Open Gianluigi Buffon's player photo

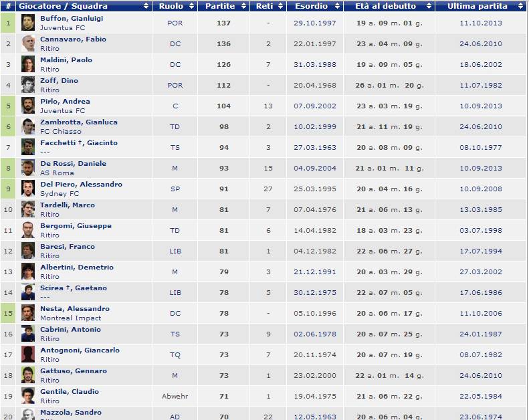(27, 23)
